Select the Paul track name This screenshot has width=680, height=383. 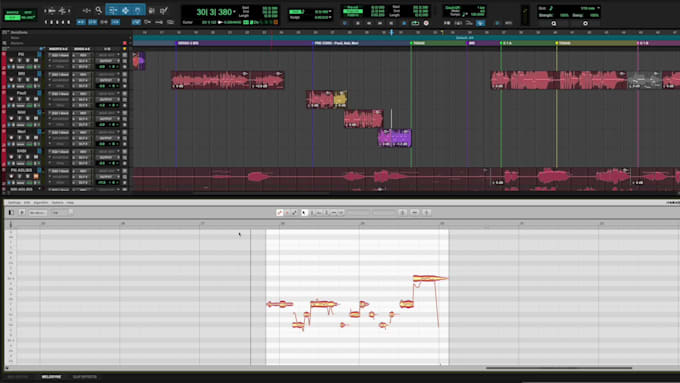pos(21,93)
